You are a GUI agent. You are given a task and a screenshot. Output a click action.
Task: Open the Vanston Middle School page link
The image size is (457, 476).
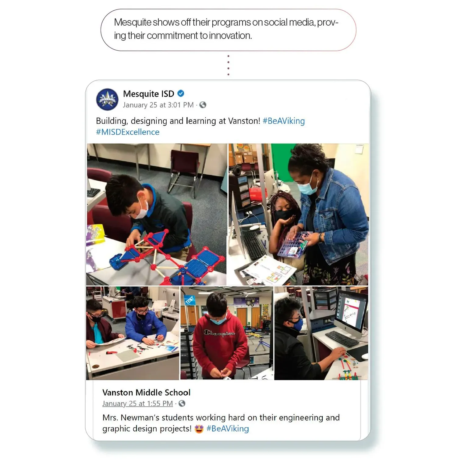click(x=146, y=392)
